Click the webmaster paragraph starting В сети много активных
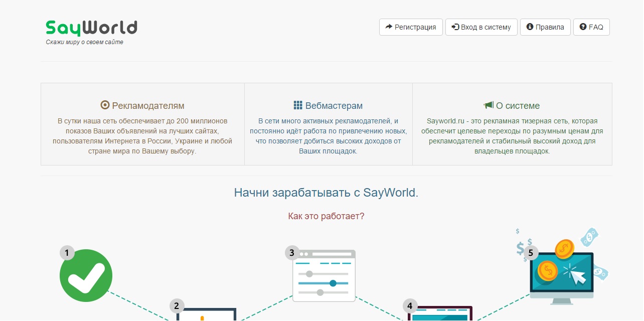The image size is (644, 321). (x=329, y=136)
